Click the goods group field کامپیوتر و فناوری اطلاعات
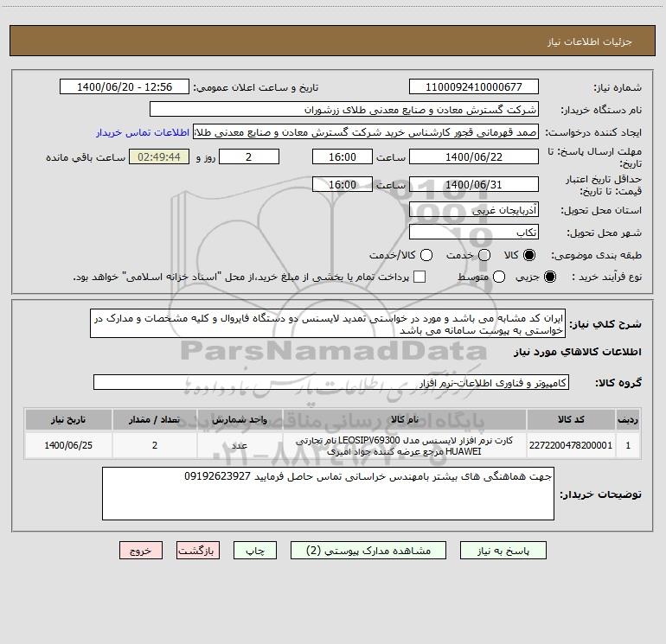Viewport: 666px width, 644px height. tap(331, 382)
